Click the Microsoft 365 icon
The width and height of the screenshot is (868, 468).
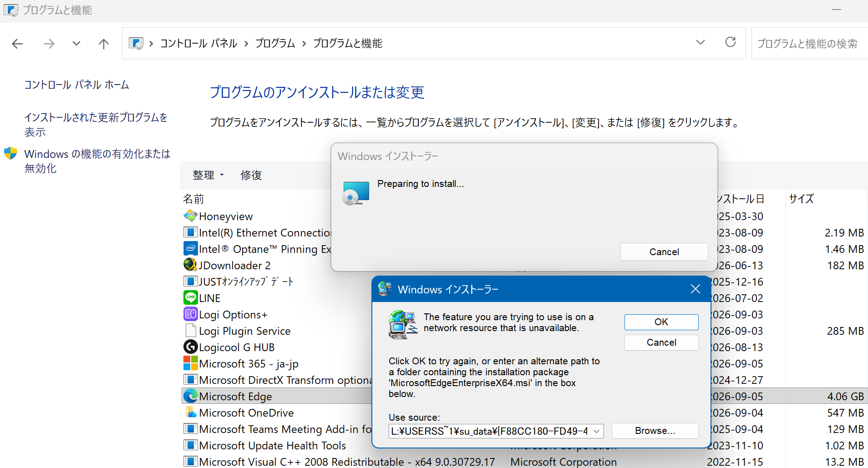190,363
